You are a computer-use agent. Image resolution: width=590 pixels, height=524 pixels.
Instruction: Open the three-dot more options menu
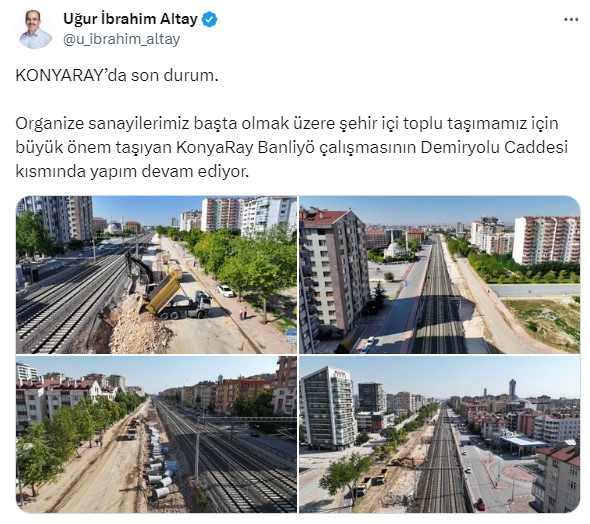571,20
